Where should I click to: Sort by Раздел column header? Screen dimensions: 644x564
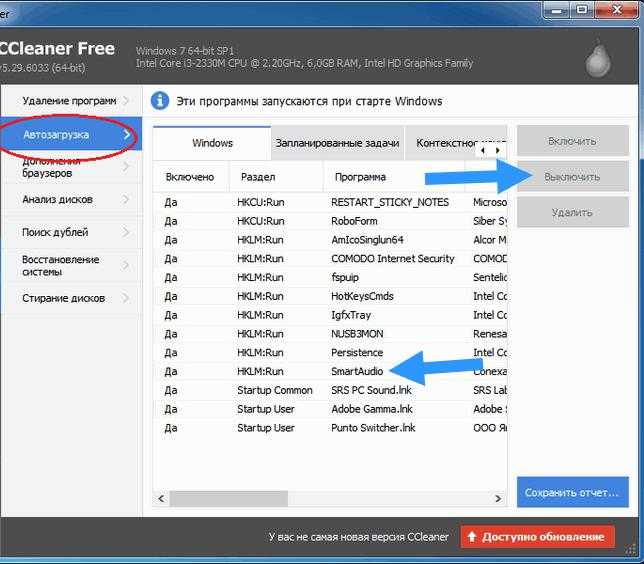tap(276, 177)
